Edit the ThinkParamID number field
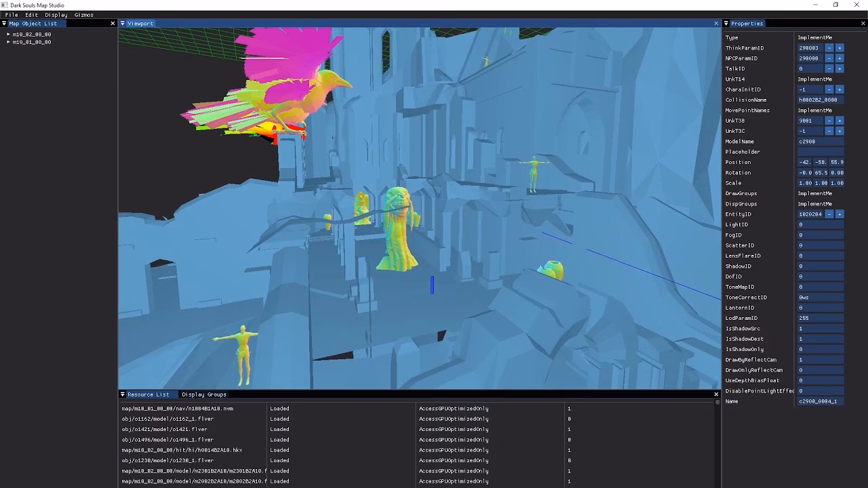 pyautogui.click(x=810, y=48)
